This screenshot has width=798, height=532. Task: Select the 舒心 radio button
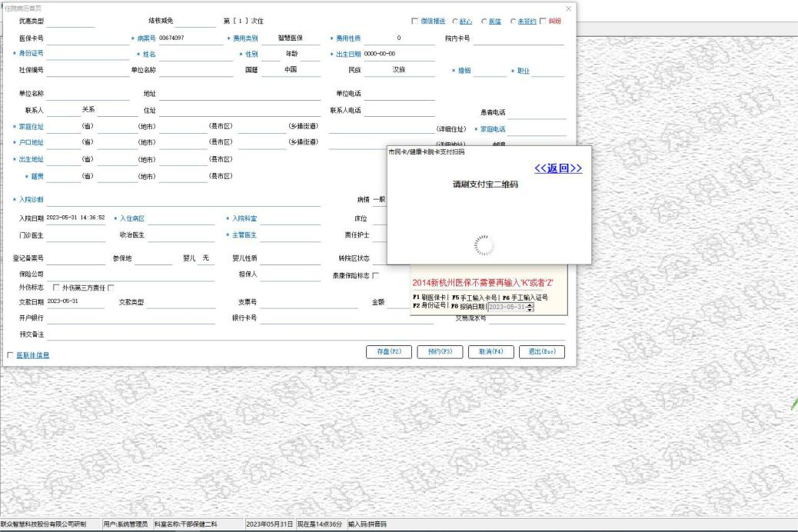point(455,22)
